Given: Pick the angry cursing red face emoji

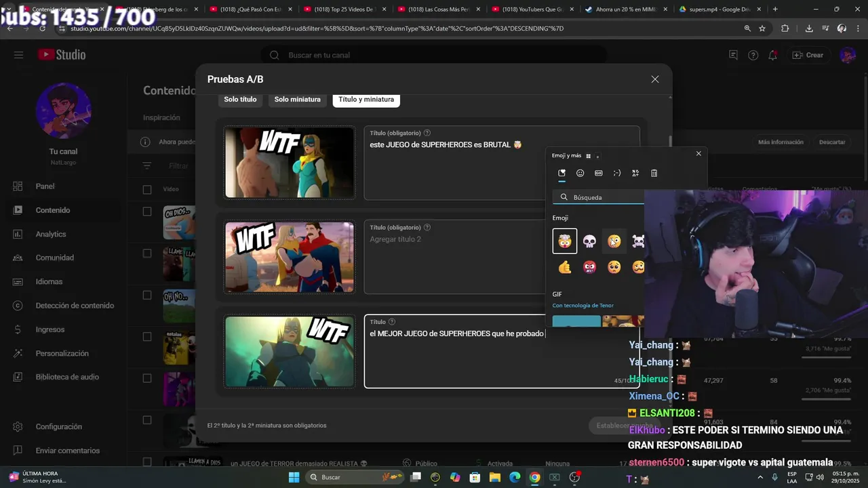Looking at the screenshot, I should 589,267.
